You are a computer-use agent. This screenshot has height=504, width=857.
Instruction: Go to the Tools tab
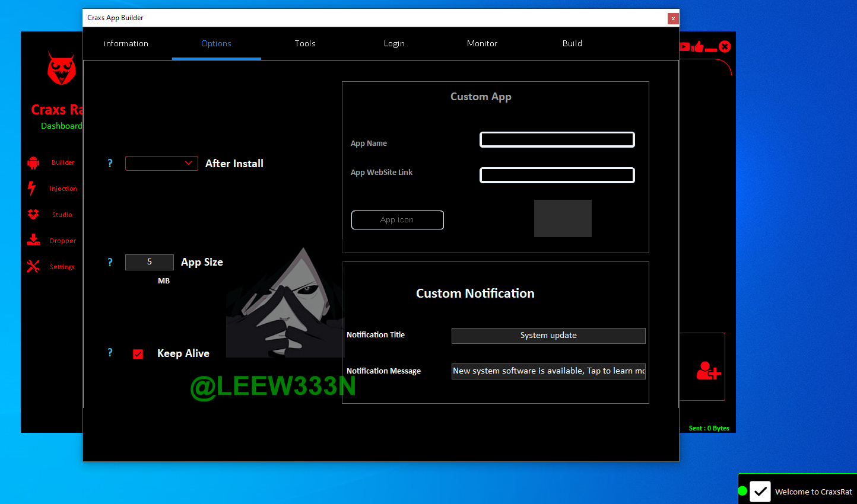(305, 43)
